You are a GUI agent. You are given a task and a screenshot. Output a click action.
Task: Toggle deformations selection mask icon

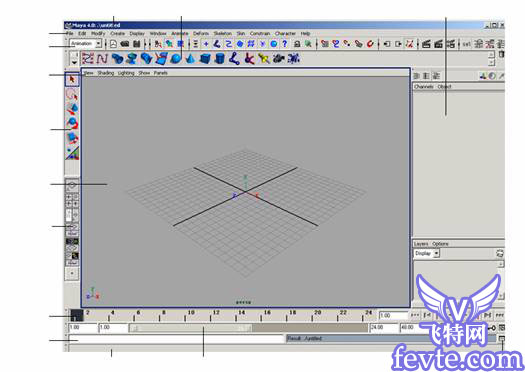[251, 44]
